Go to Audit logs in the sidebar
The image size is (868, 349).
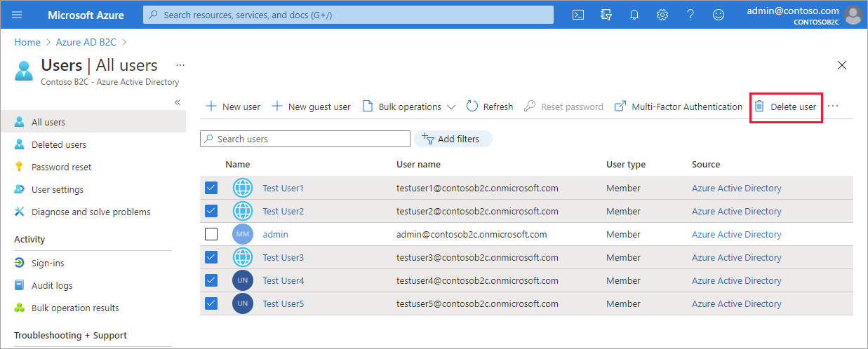click(x=52, y=285)
